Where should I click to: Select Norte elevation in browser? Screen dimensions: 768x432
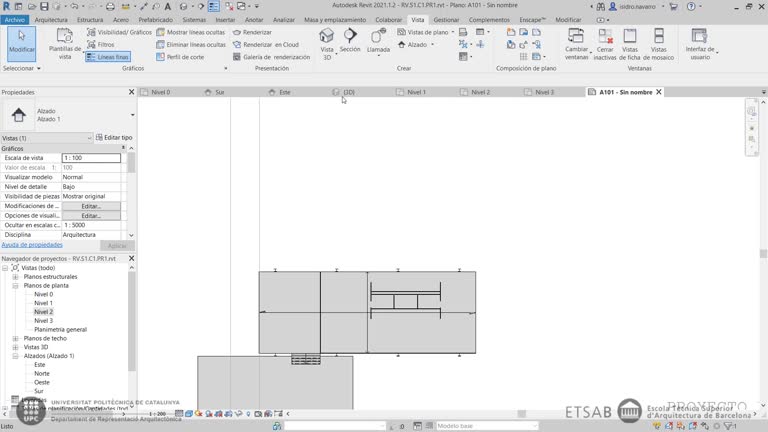click(42, 374)
